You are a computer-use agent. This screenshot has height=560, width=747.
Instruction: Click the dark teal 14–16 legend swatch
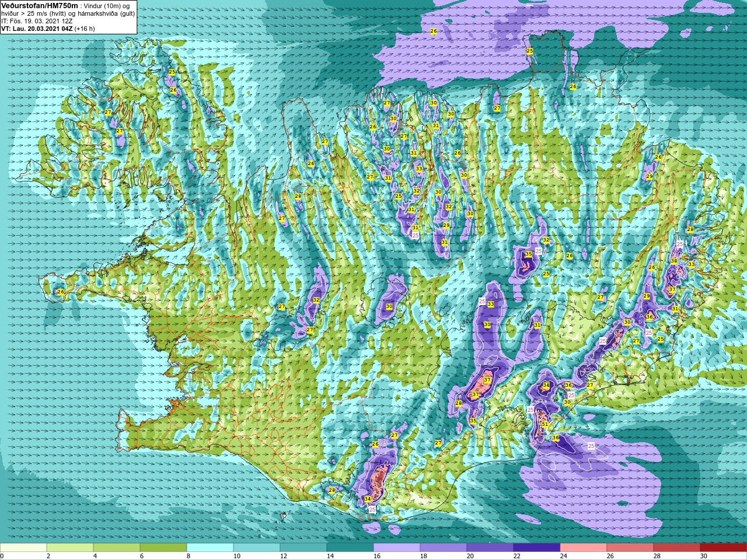tap(350, 548)
